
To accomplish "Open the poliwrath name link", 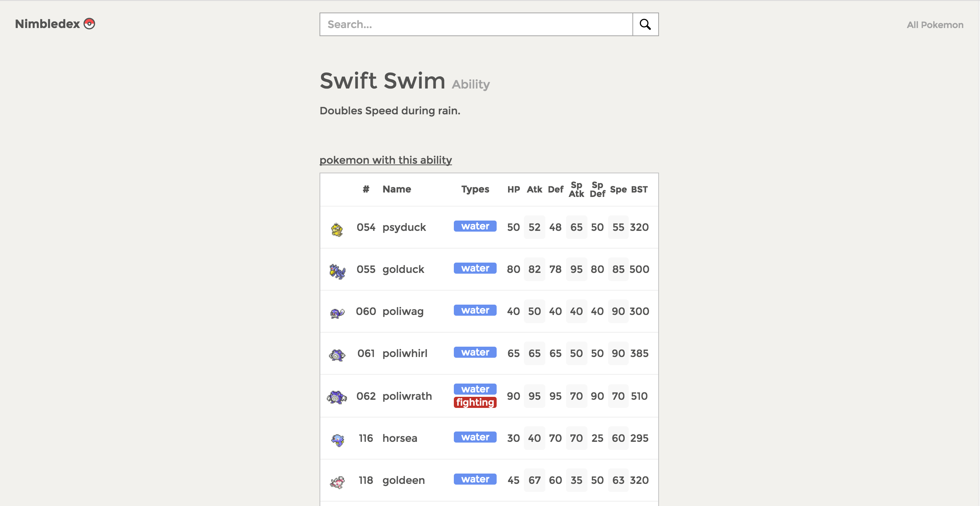I will [x=407, y=396].
